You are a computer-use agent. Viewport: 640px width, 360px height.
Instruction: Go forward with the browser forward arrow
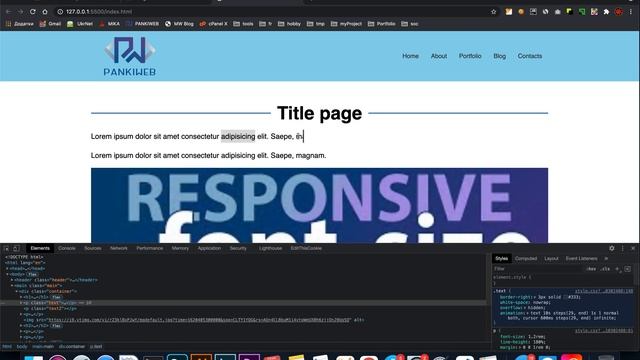point(20,12)
